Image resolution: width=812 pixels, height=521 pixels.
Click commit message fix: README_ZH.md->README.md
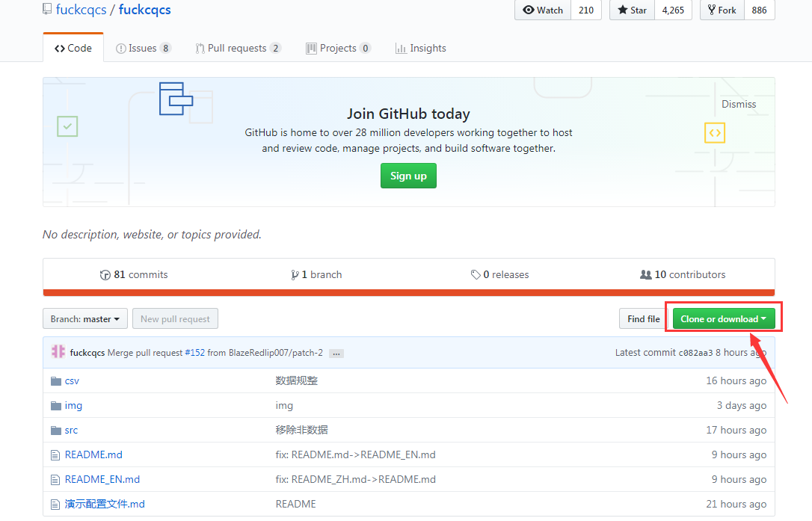[x=355, y=480]
